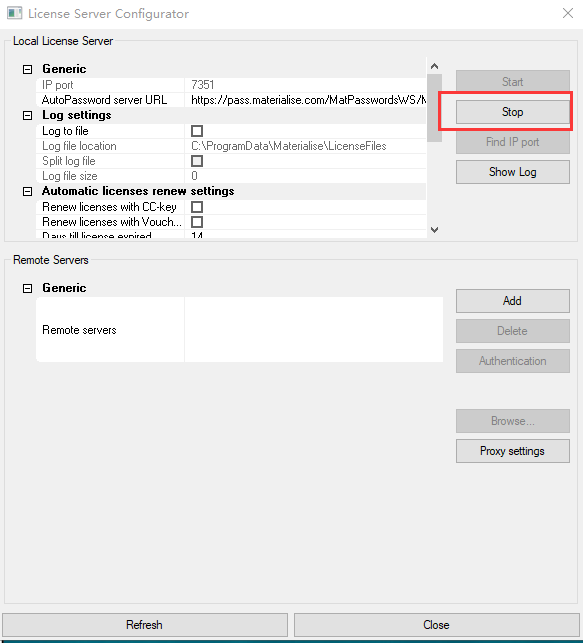583x643 pixels.
Task: Open the Show Log button
Action: [x=512, y=172]
